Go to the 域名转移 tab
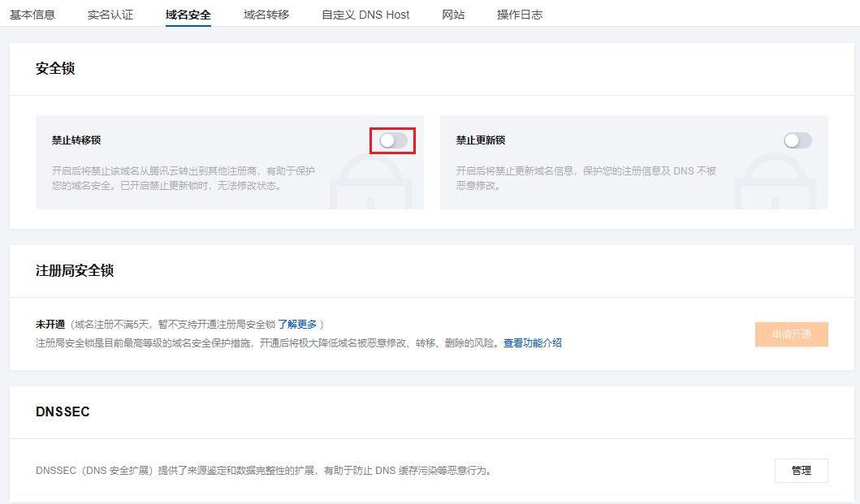The height and width of the screenshot is (504, 860). click(266, 15)
